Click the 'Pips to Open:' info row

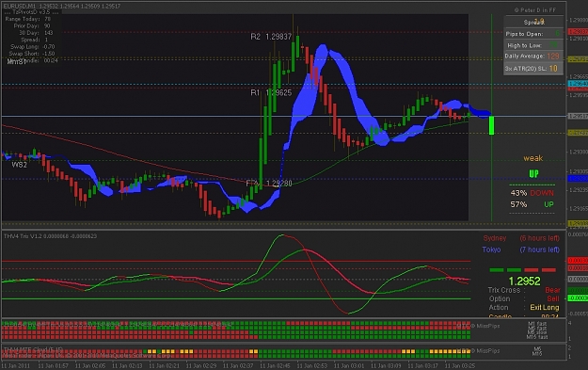tap(532, 34)
